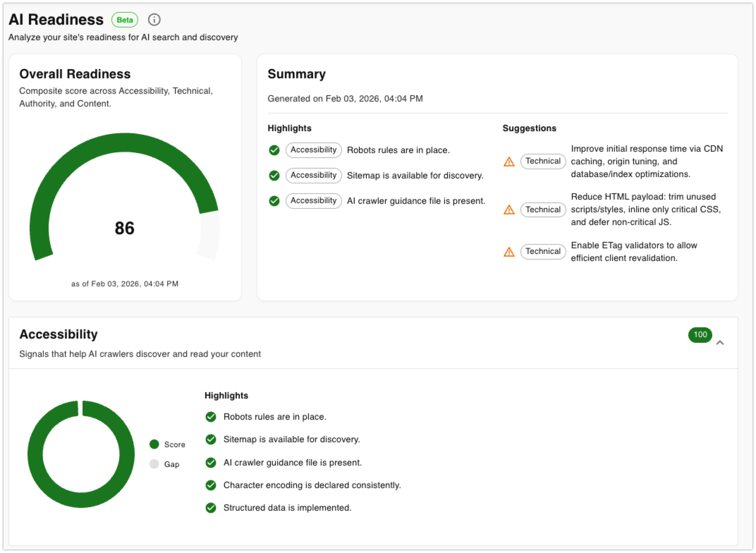This screenshot has height=553, width=756.
Task: Click warning icon for ETag validators suggestion
Action: pos(509,252)
